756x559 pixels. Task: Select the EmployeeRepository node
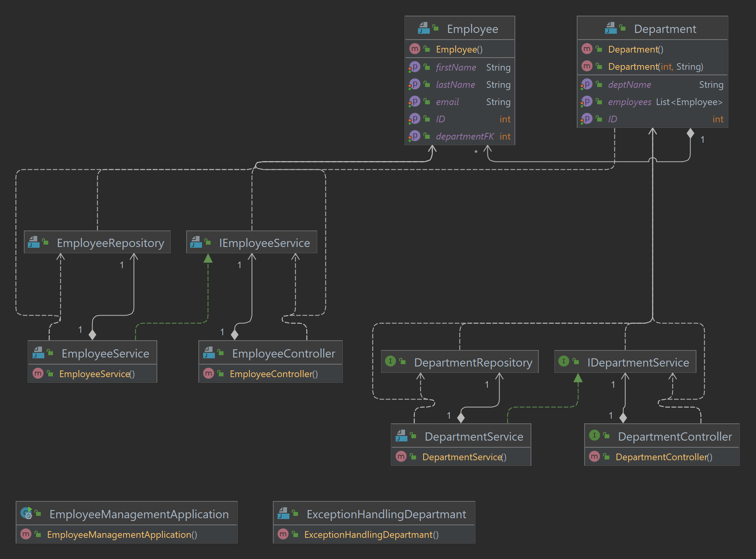coord(110,243)
